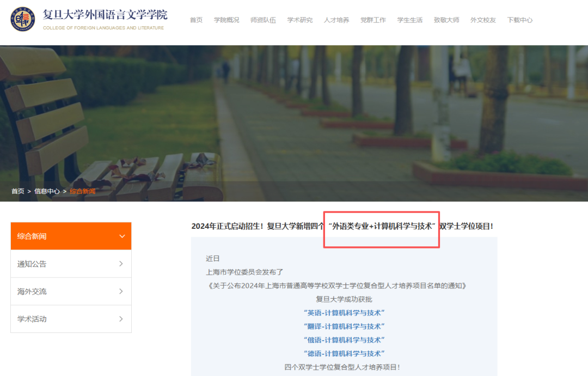
Task: Expand the 海外交流 sidebar arrow
Action: [121, 292]
